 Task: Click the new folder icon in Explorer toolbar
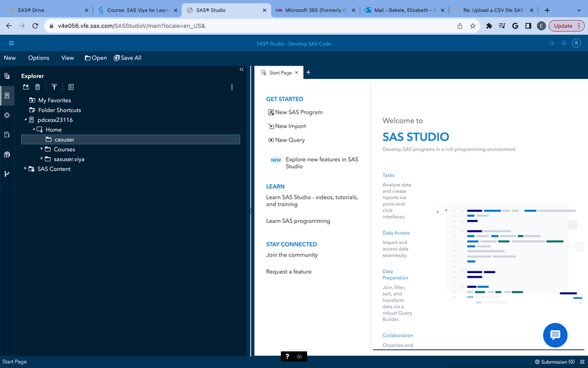(x=26, y=87)
